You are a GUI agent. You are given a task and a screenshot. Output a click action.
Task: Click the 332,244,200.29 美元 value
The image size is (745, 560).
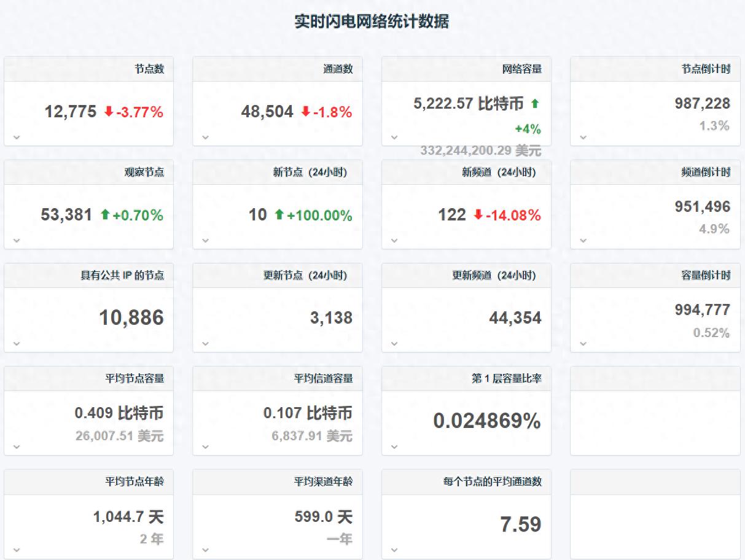[x=481, y=150]
